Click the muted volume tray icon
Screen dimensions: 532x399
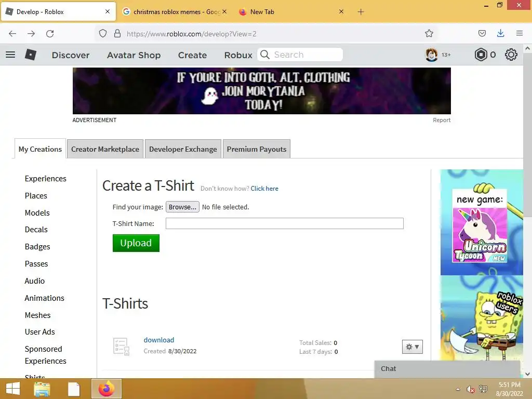[x=470, y=389]
